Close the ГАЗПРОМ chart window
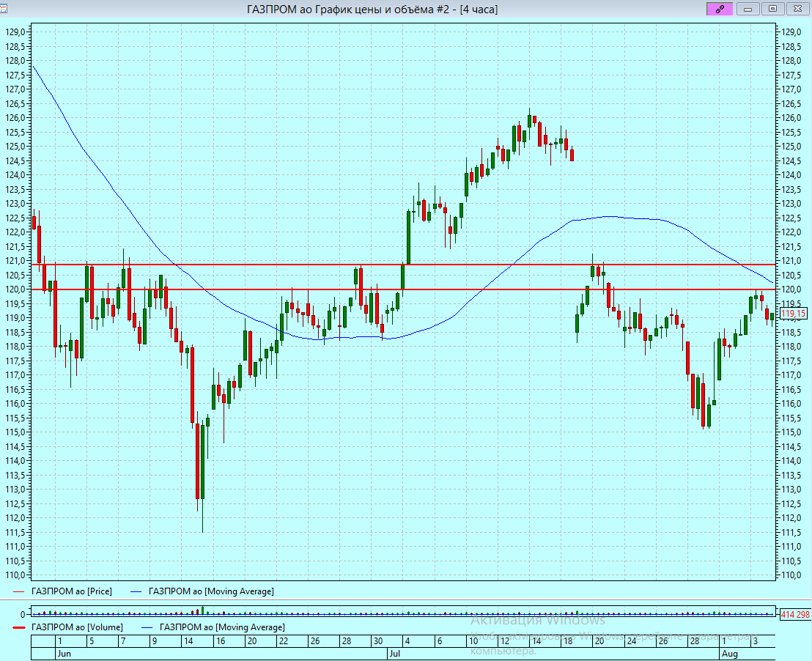Image resolution: width=812 pixels, height=661 pixels. 797,9
